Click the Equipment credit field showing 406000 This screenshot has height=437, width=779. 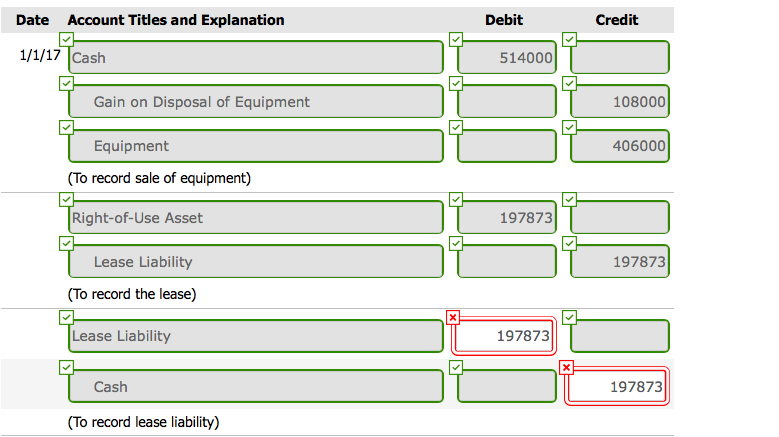(620, 146)
